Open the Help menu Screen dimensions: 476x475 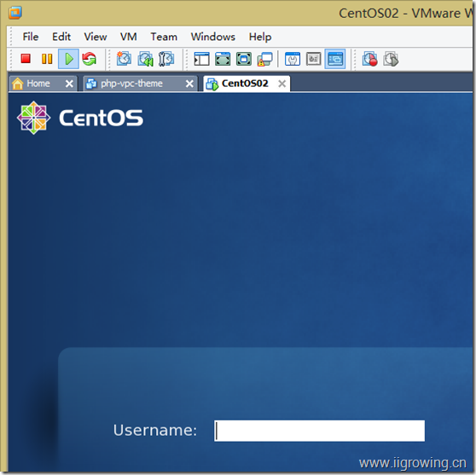260,37
